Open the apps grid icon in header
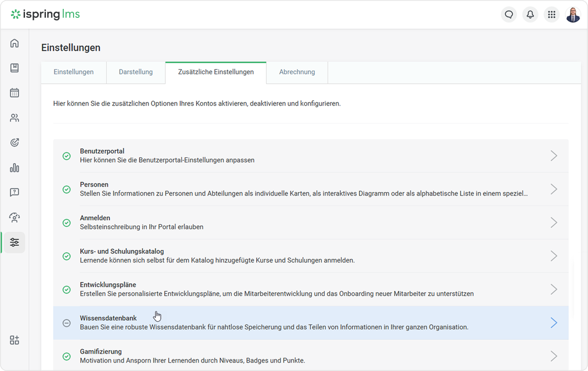Screen dimensions: 588x371 coord(551,15)
